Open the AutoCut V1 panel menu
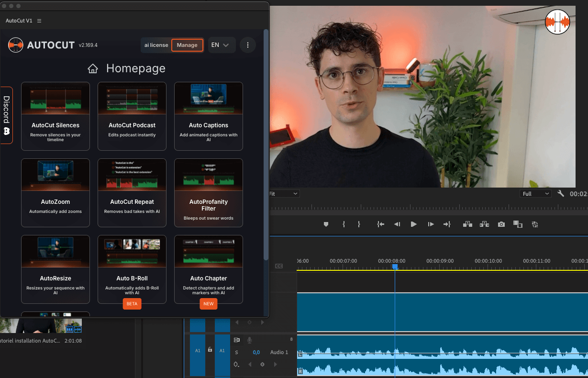Image resolution: width=588 pixels, height=378 pixels. (39, 21)
